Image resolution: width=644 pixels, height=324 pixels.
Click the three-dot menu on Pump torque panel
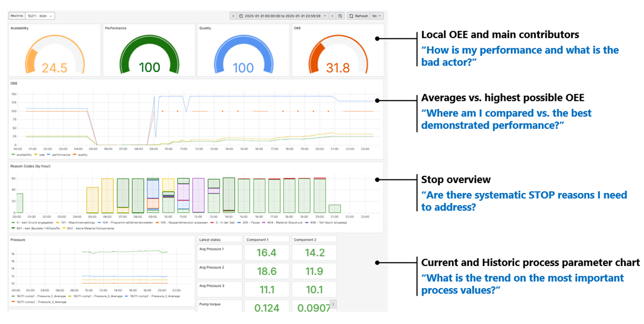point(333,304)
